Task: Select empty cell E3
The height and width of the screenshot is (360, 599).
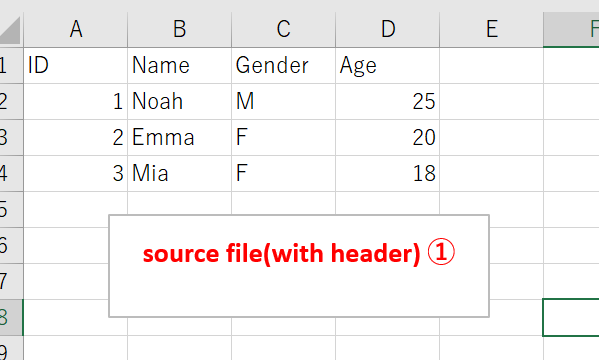Action: tap(492, 137)
